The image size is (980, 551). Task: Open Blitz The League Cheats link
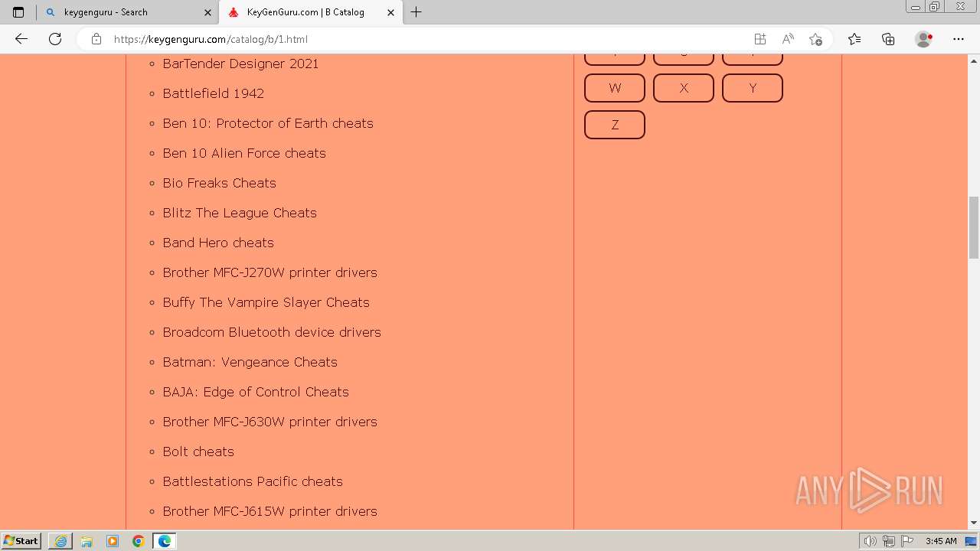240,213
